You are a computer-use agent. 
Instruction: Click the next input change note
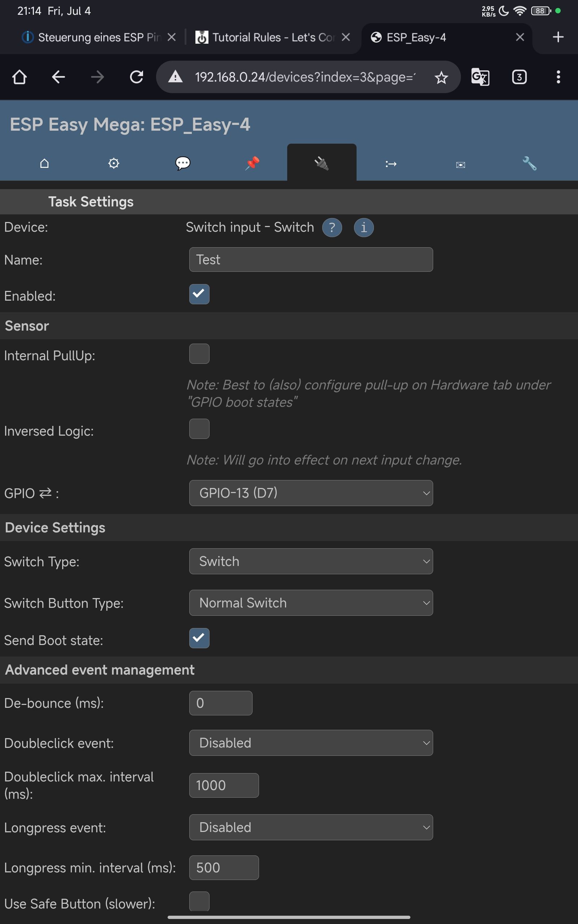(324, 460)
